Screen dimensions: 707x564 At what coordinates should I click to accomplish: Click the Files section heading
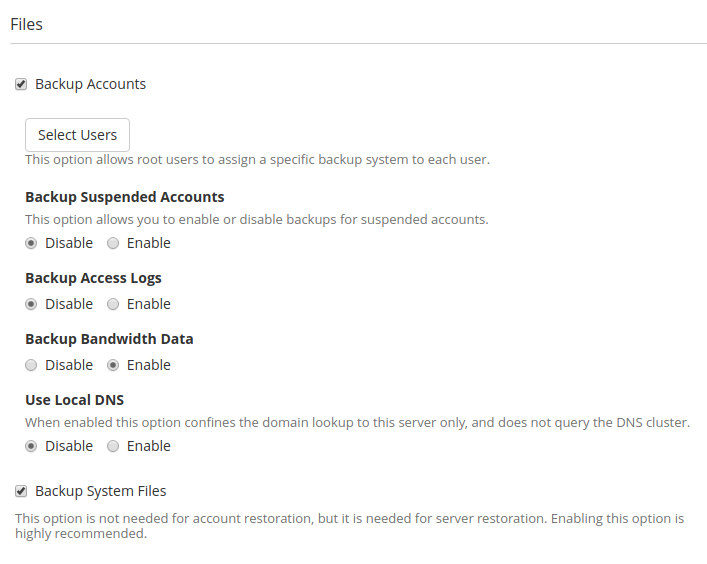(27, 24)
